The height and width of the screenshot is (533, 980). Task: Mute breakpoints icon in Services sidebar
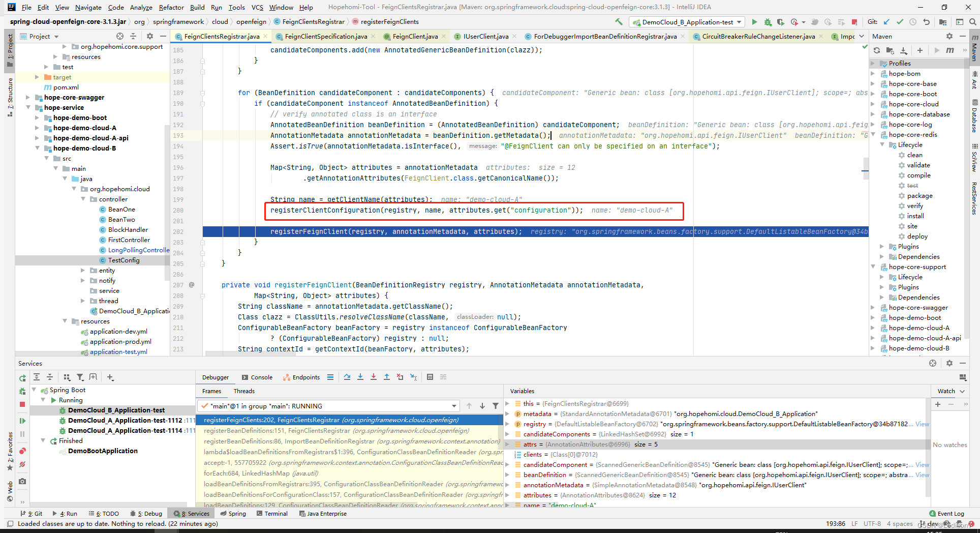(x=22, y=464)
